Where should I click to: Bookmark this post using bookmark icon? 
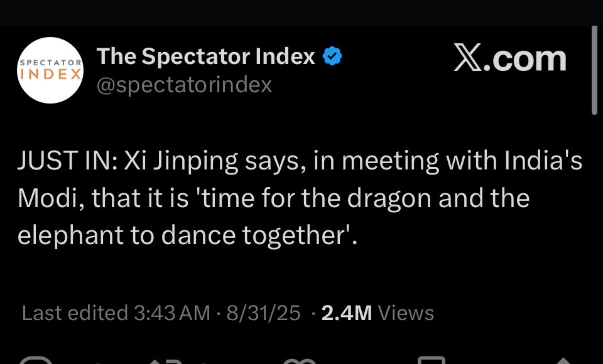pos(431,360)
